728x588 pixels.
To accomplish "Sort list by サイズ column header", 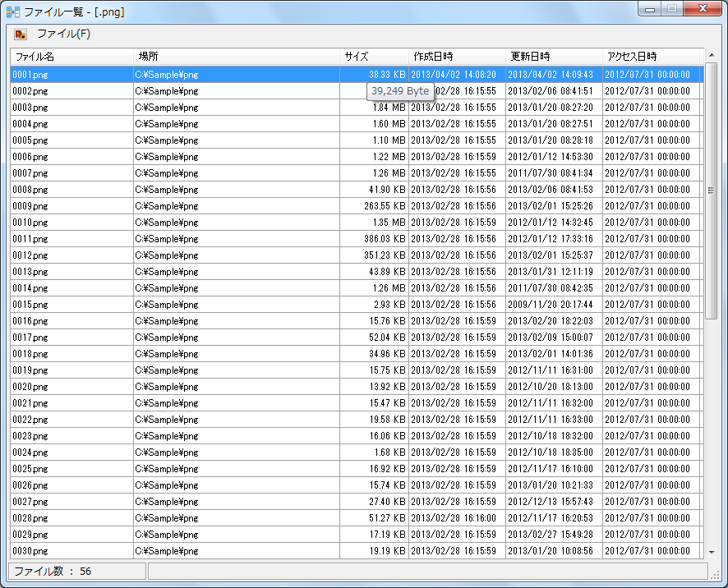I will (357, 57).
